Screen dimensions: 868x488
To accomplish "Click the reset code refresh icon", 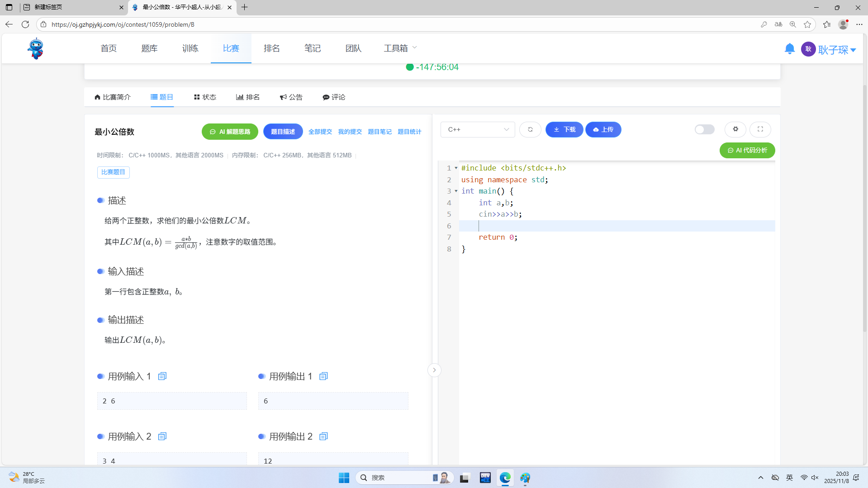I will click(x=530, y=130).
